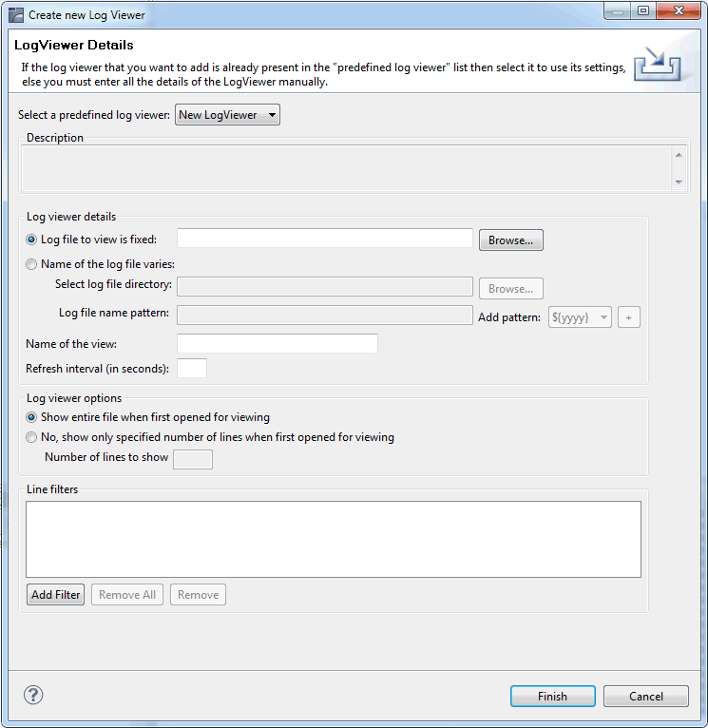
Task: Click the 'Log file name pattern:' label
Action: pos(114,313)
